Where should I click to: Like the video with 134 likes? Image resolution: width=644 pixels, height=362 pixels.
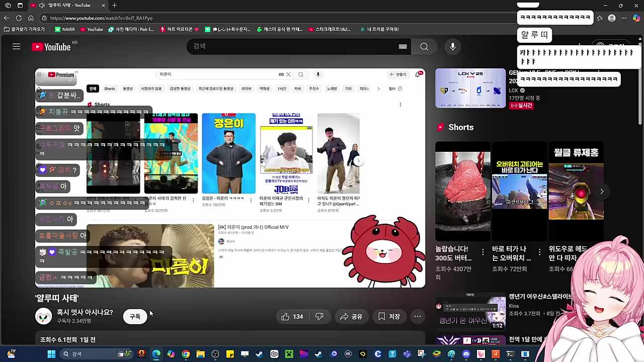(x=292, y=317)
